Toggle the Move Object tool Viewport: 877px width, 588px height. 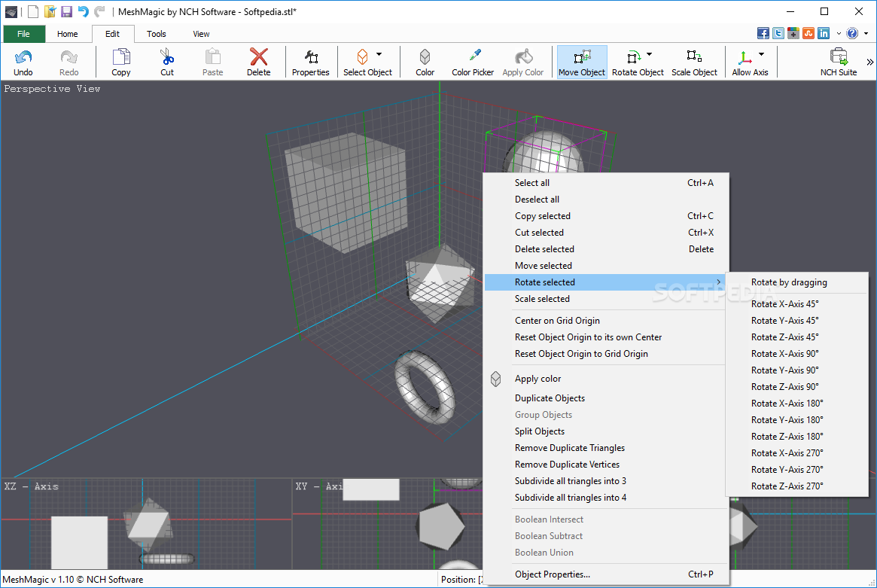point(582,62)
